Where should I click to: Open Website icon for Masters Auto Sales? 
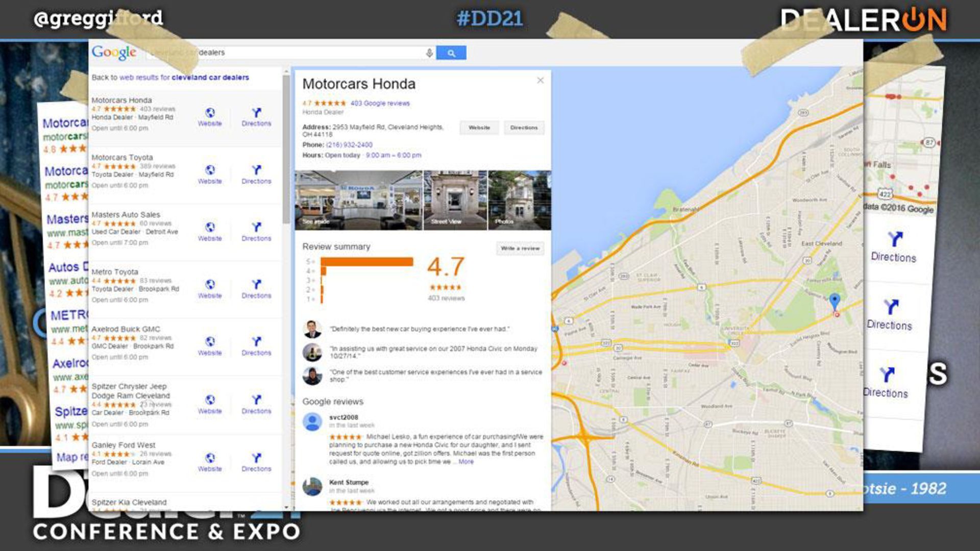click(x=210, y=227)
